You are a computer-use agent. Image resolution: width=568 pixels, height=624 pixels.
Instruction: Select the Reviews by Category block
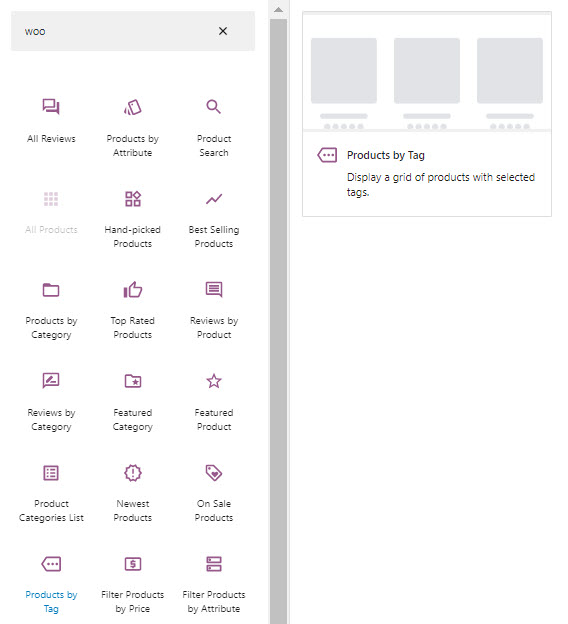click(x=51, y=402)
